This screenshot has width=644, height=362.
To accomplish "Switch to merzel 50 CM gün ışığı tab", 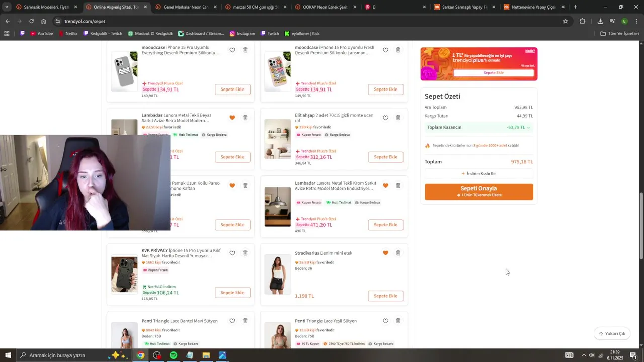I will pyautogui.click(x=256, y=7).
